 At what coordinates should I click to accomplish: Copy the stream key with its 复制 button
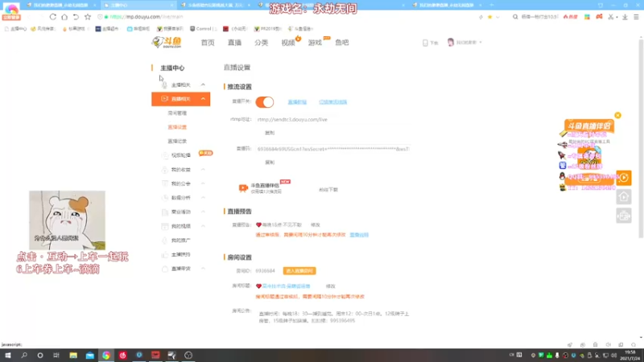tap(270, 162)
